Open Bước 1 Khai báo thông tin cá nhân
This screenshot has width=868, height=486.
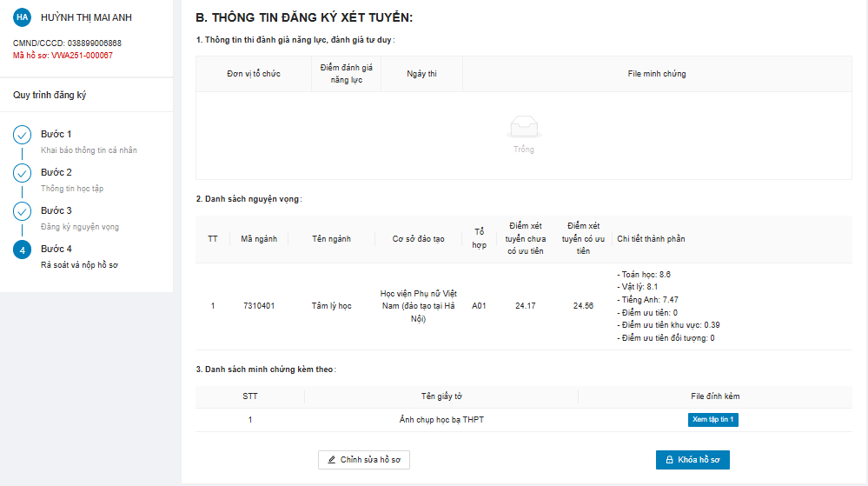tap(89, 142)
